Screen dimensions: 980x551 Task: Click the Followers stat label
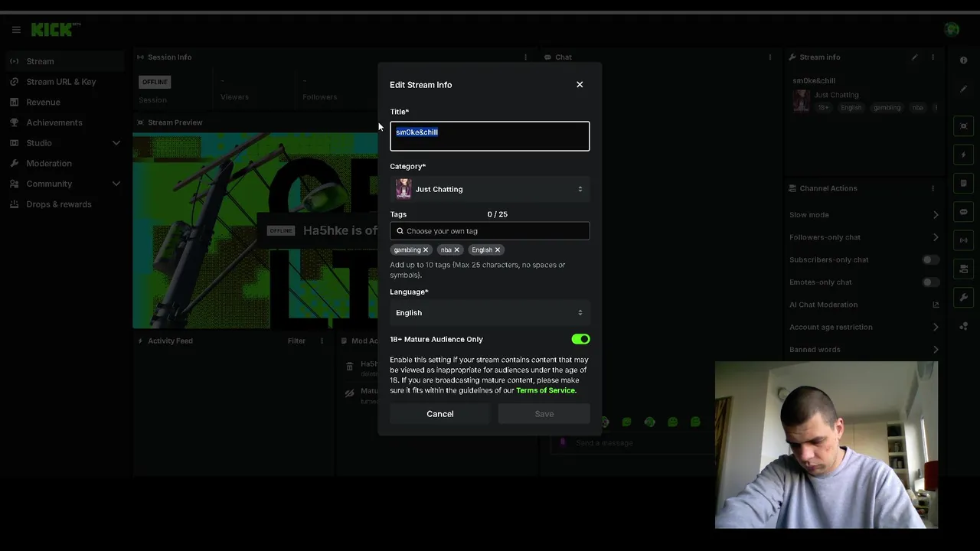click(x=319, y=97)
